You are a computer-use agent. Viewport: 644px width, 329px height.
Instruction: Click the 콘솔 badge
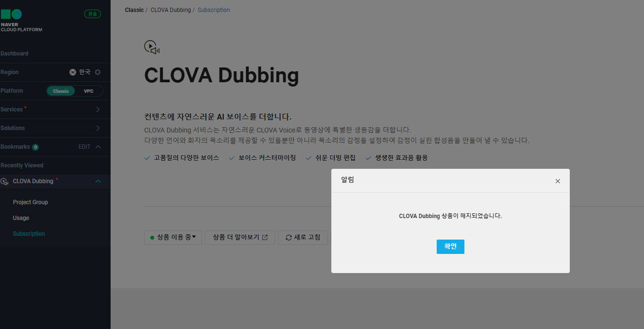[92, 14]
